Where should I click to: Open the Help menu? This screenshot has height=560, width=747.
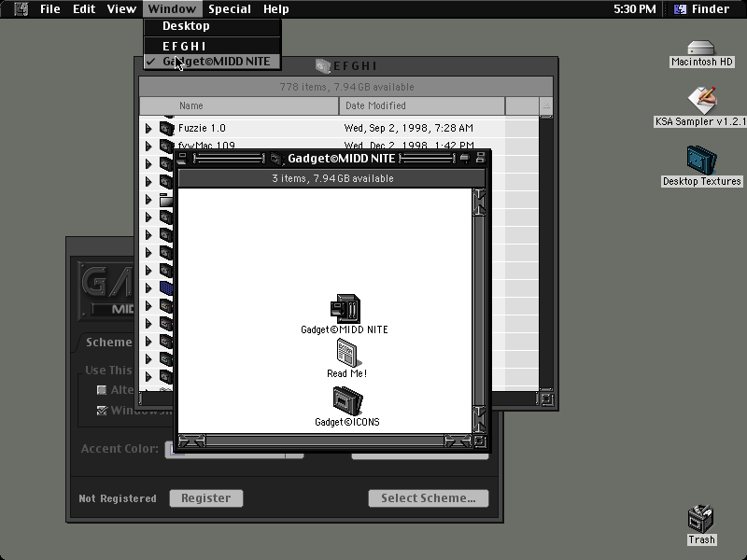275,9
